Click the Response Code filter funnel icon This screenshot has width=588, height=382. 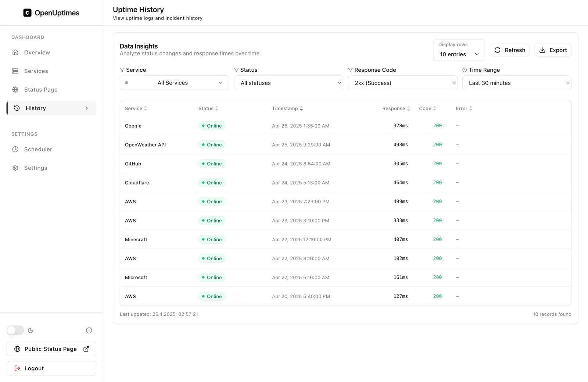351,70
